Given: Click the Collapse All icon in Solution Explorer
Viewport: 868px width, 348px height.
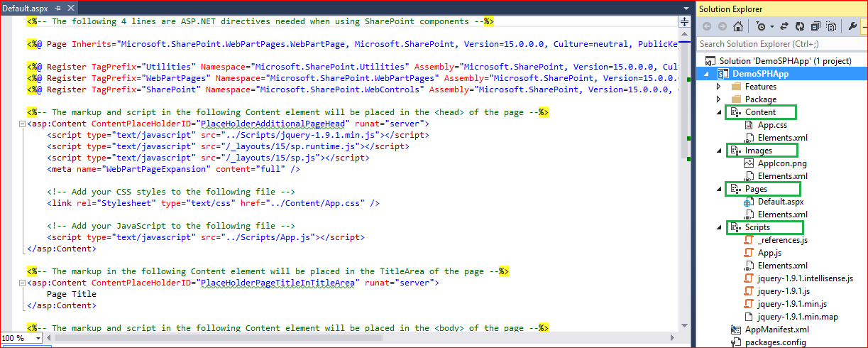Looking at the screenshot, I should [x=815, y=27].
